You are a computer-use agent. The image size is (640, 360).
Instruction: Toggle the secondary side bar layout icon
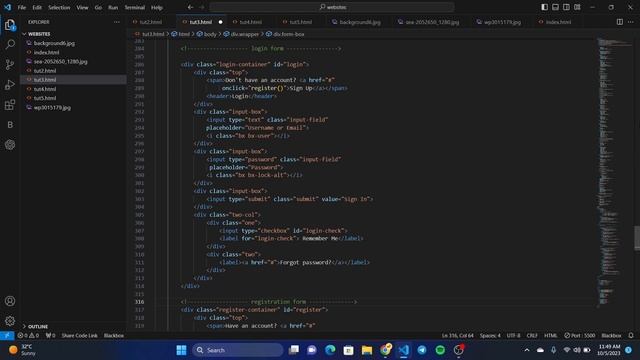coord(567,7)
